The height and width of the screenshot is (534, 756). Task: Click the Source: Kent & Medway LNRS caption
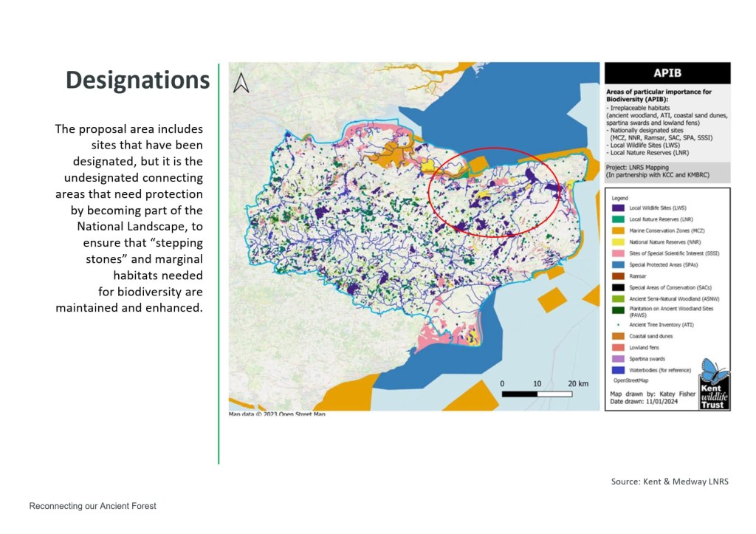pyautogui.click(x=669, y=482)
